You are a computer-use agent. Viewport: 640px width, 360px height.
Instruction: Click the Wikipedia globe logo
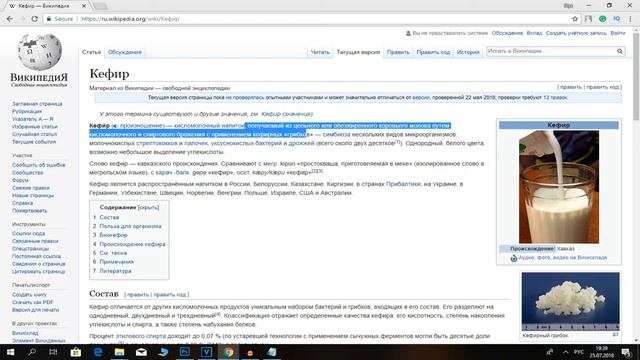(39, 52)
